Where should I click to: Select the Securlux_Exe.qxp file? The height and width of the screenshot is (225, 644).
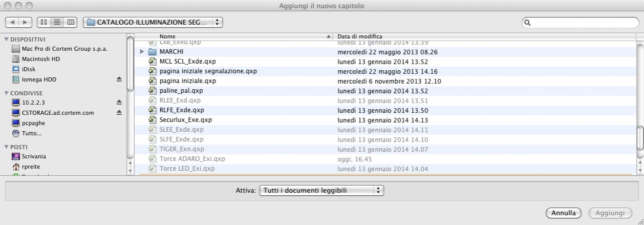coord(185,120)
